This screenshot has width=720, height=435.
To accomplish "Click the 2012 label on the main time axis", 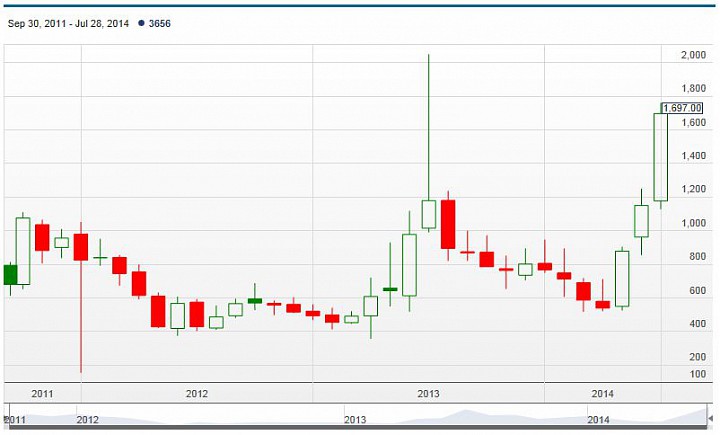I will tap(197, 394).
